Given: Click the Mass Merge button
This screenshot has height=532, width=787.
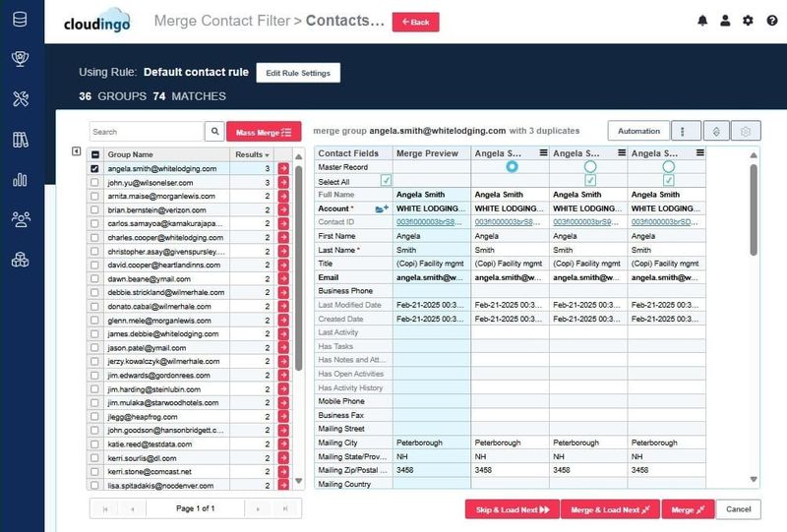Looking at the screenshot, I should (264, 132).
